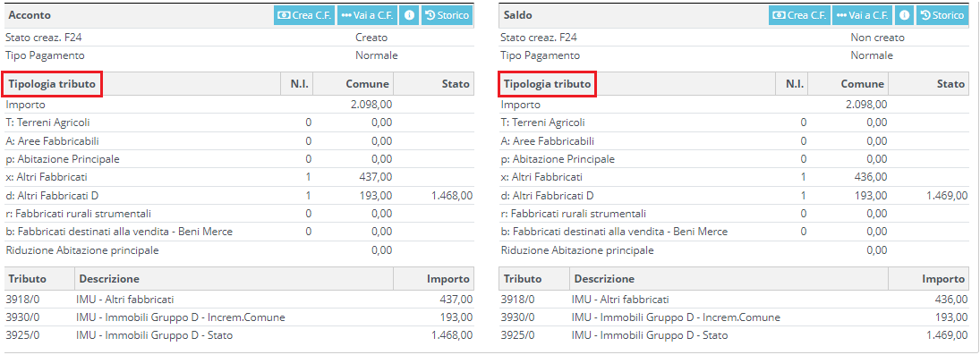Image resolution: width=980 pixels, height=355 pixels.
Task: Open Storico history for Saldo
Action: click(942, 15)
